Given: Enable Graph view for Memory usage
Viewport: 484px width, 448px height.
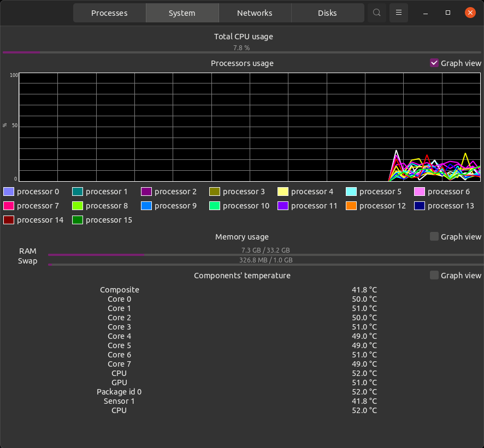Looking at the screenshot, I should 434,236.
